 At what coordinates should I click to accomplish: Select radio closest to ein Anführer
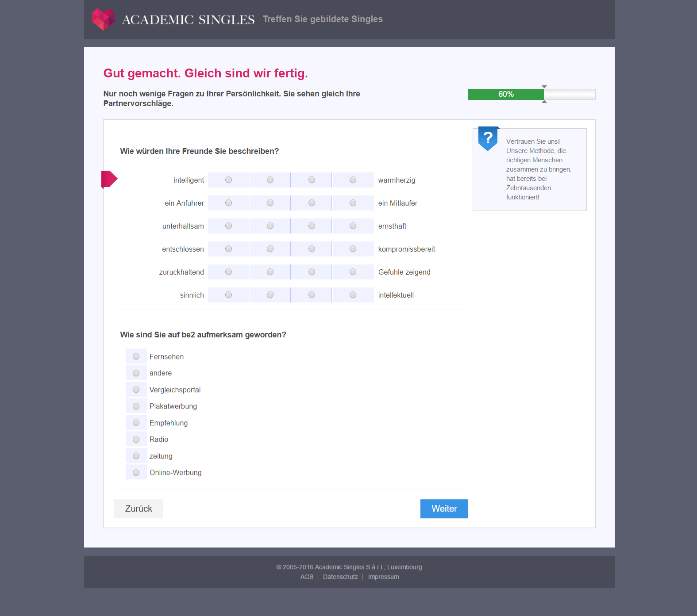228,203
